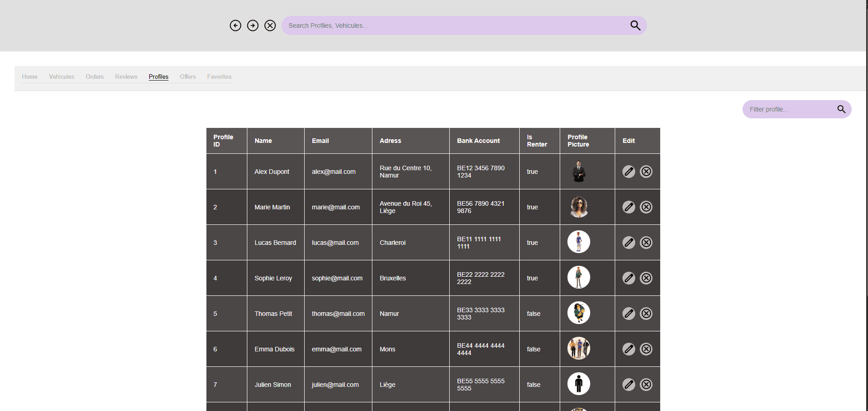Delete Alex Dupont's profile with the X icon

tap(646, 172)
